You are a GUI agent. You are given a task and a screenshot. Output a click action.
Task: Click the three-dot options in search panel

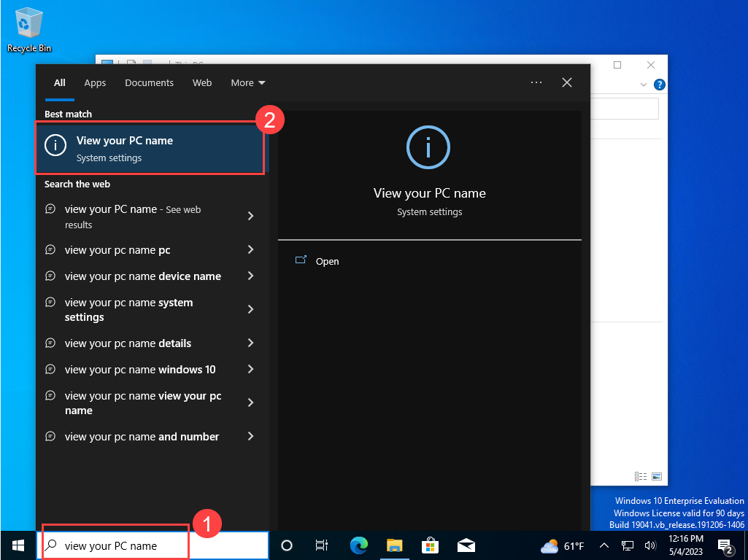tap(536, 82)
